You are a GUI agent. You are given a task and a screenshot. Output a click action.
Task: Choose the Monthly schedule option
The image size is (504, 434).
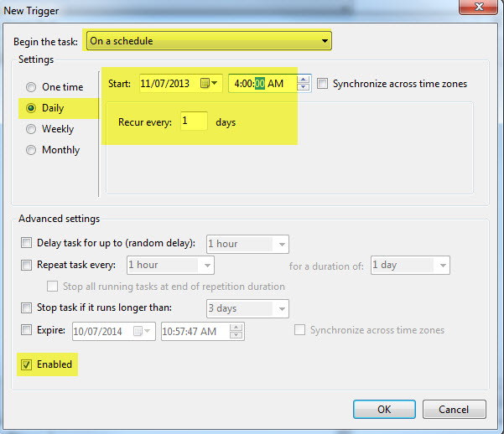point(31,150)
